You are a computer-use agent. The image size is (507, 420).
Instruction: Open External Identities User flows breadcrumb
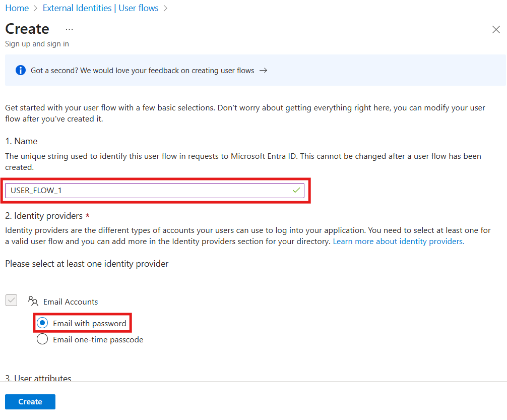click(101, 8)
